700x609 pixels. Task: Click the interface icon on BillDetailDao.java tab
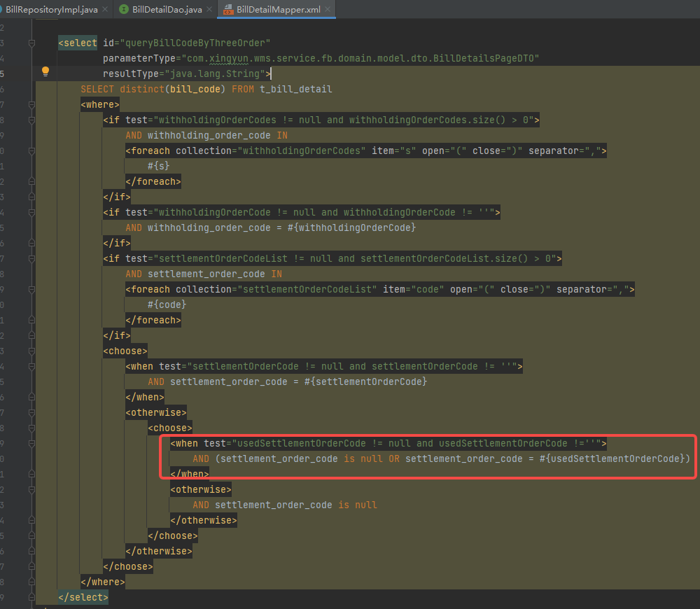coord(124,9)
